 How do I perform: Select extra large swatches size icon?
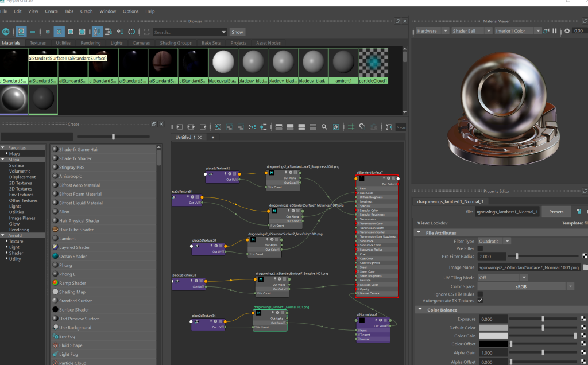pos(82,32)
